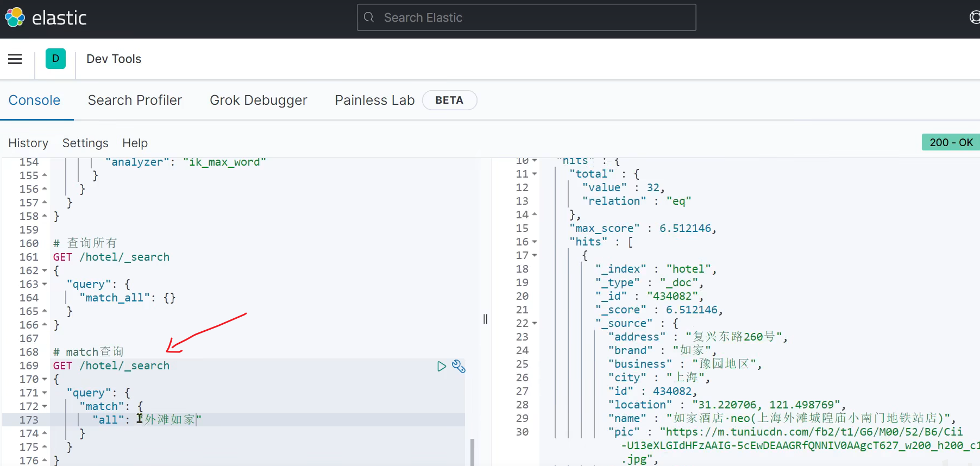Viewport: 980px width, 466px height.
Task: Open the main navigation hamburger menu
Action: tap(15, 59)
